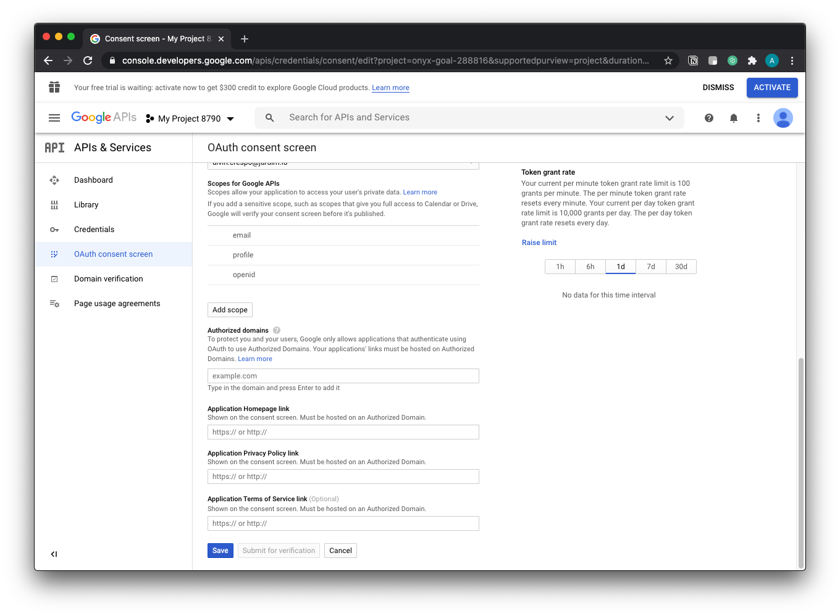The width and height of the screenshot is (840, 616).
Task: Click the Raise limit link
Action: coord(539,243)
